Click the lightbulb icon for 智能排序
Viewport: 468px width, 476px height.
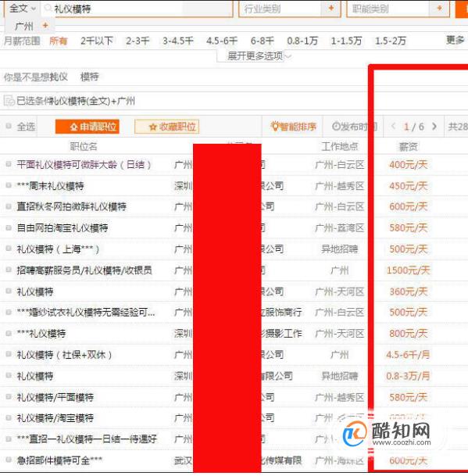tap(275, 126)
